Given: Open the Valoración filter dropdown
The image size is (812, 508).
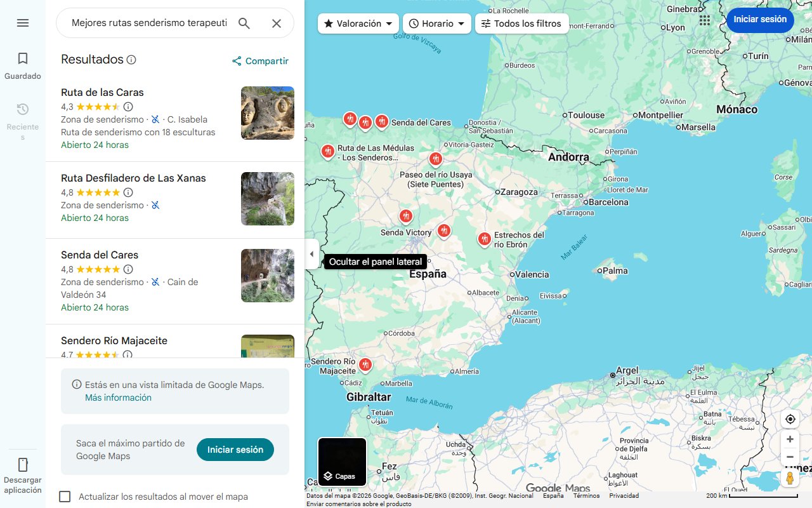Looking at the screenshot, I should point(358,23).
